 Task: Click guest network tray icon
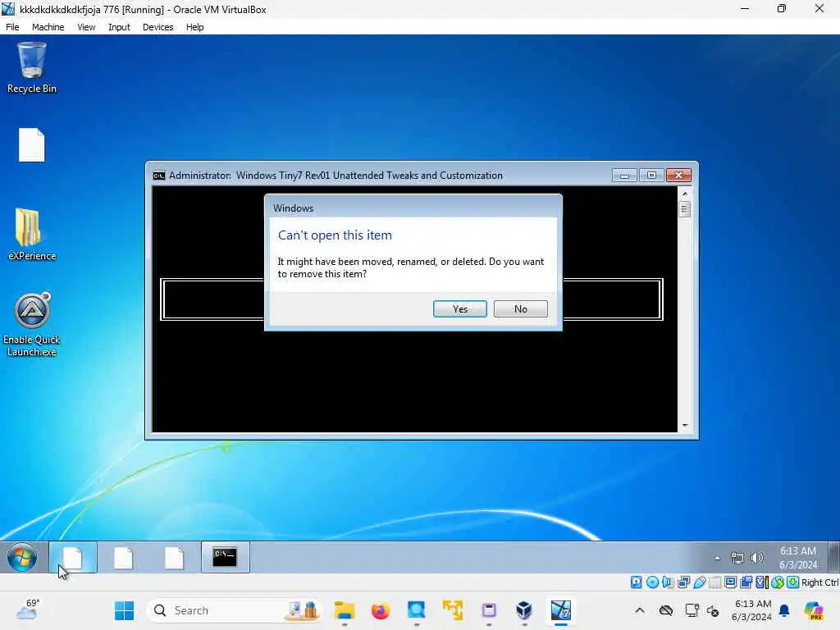pos(737,558)
